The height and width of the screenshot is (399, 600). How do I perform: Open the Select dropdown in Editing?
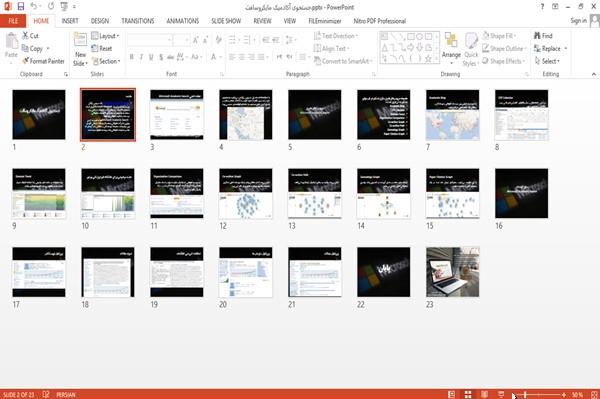coord(547,61)
